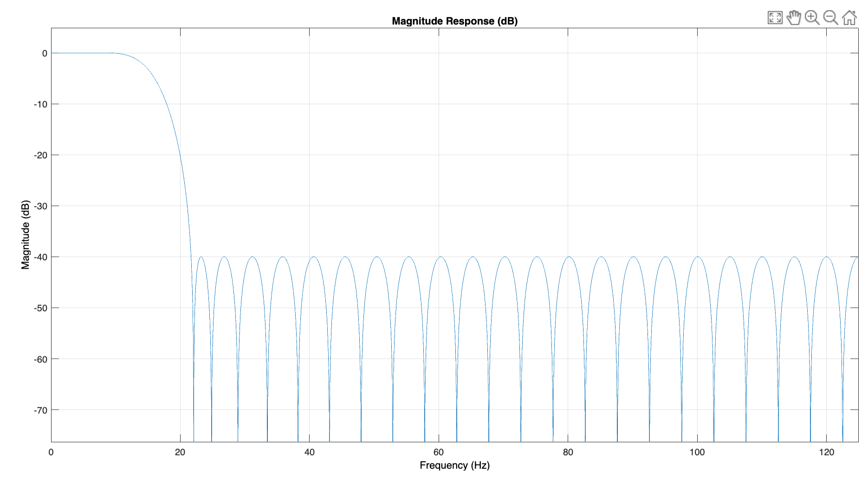Select the Zoom Out magnifier tool
This screenshot has width=868, height=477.
pyautogui.click(x=830, y=18)
